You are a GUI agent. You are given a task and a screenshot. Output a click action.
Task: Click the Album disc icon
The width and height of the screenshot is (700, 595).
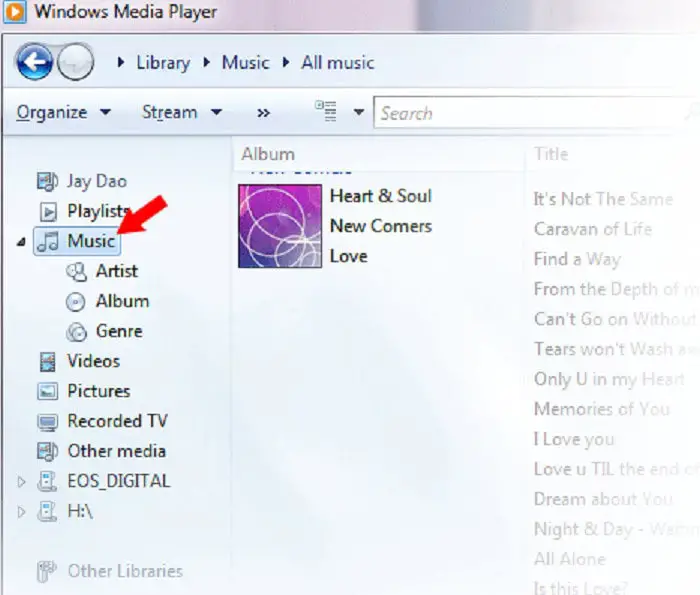click(x=75, y=302)
